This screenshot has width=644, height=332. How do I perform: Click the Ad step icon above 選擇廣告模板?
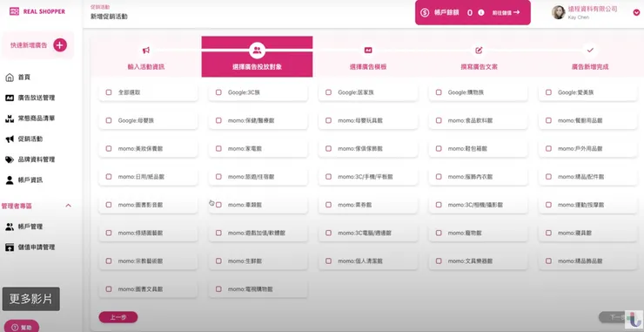tap(368, 51)
